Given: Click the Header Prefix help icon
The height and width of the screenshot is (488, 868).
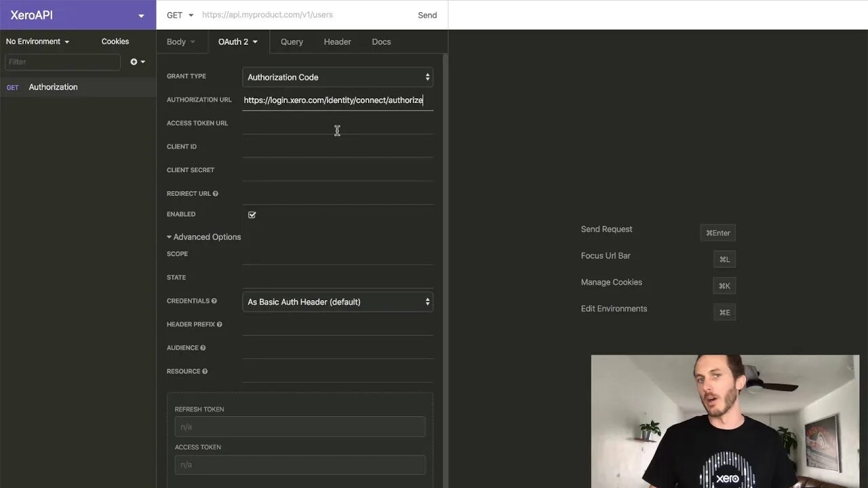Looking at the screenshot, I should (x=219, y=325).
